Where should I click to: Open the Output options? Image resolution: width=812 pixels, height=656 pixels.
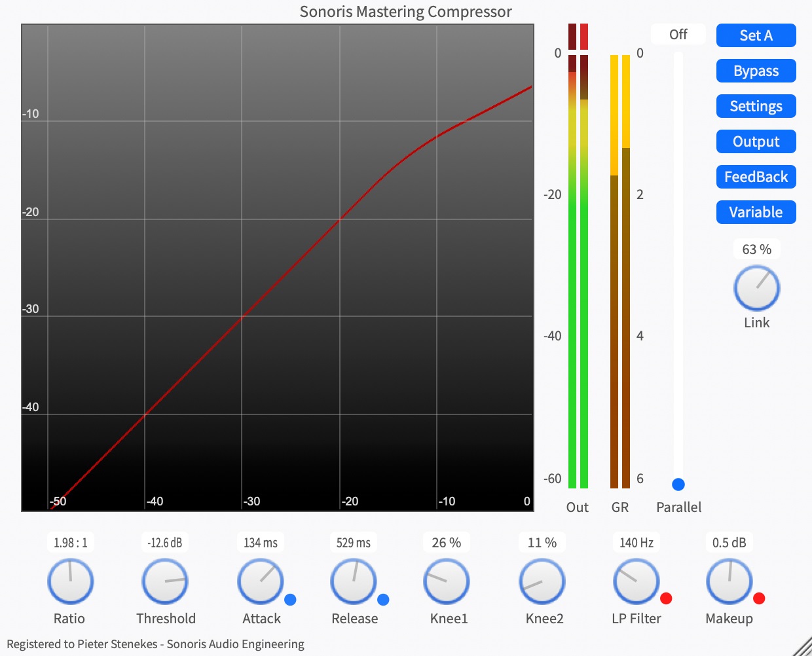(756, 141)
